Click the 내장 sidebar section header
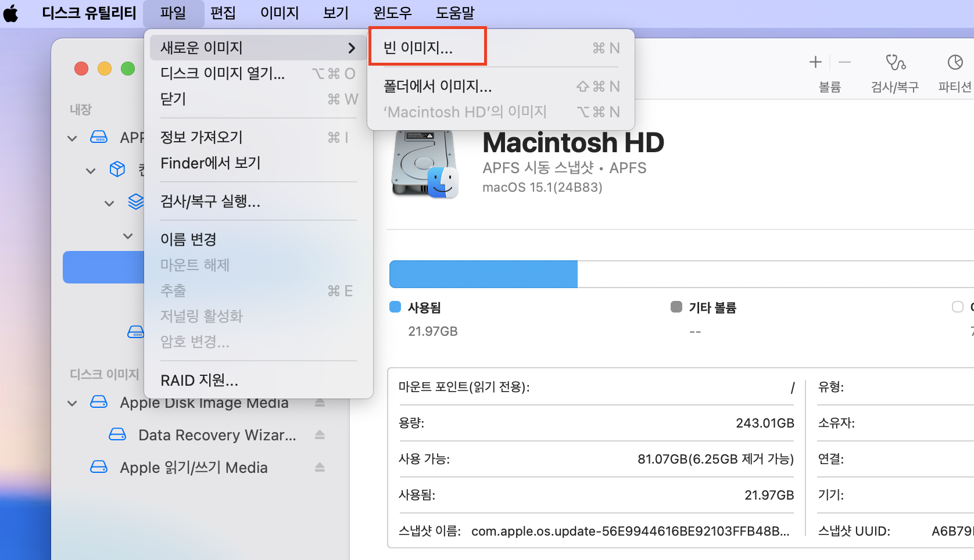 81,110
